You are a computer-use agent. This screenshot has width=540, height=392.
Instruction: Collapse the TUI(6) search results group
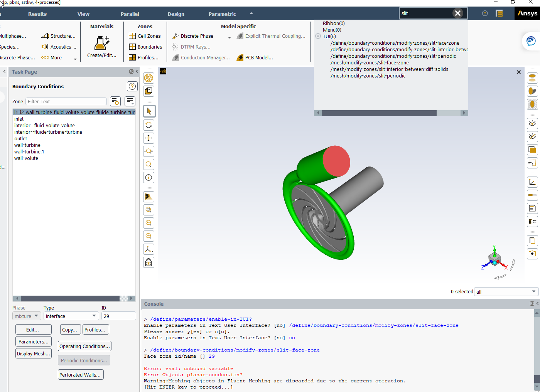click(318, 36)
